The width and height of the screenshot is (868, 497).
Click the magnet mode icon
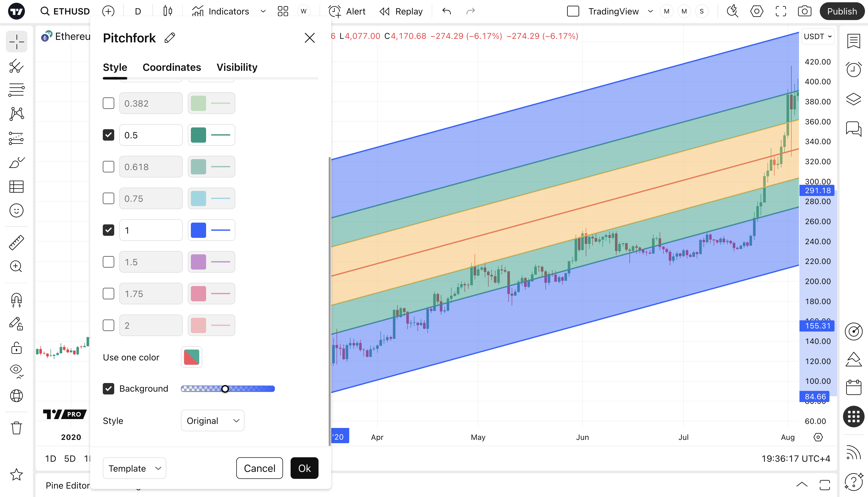click(x=16, y=300)
